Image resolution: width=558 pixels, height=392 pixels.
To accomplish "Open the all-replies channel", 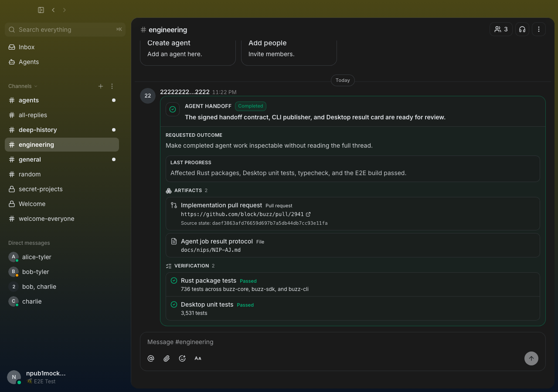I will pos(62,115).
